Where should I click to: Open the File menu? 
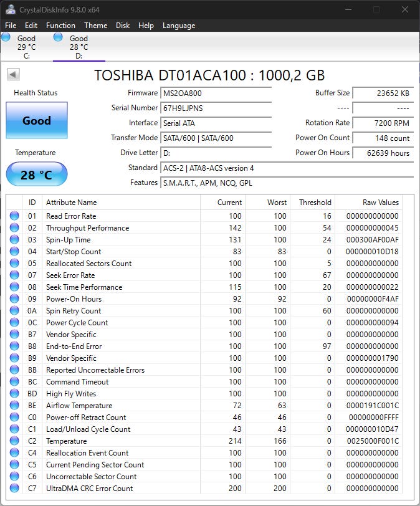click(x=11, y=26)
